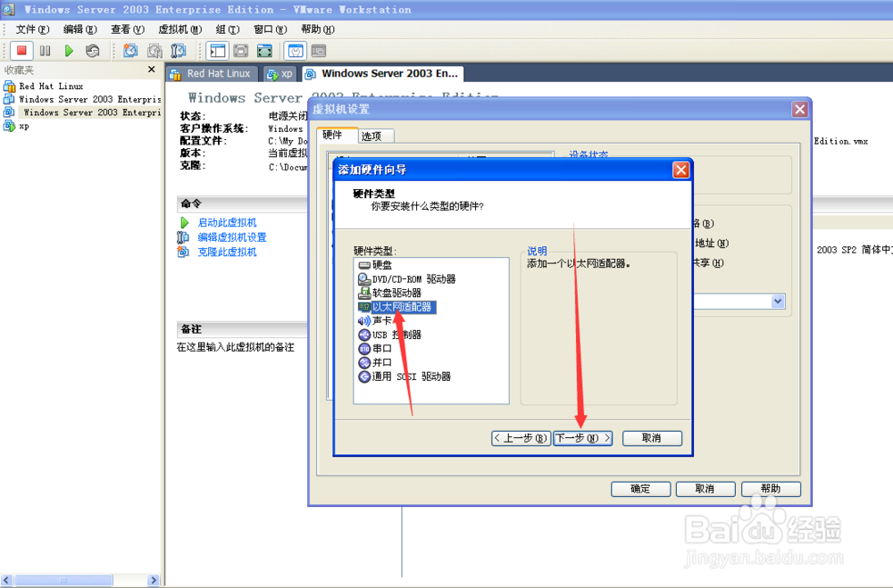Viewport: 893px width, 588px height.
Task: Switch to the Red Hat Linux tab
Action: pos(212,73)
